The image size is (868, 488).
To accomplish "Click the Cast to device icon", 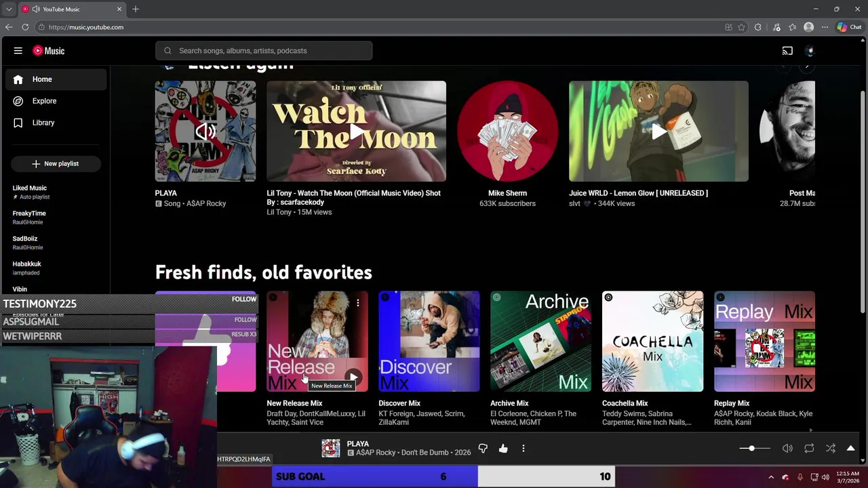I will coord(787,51).
